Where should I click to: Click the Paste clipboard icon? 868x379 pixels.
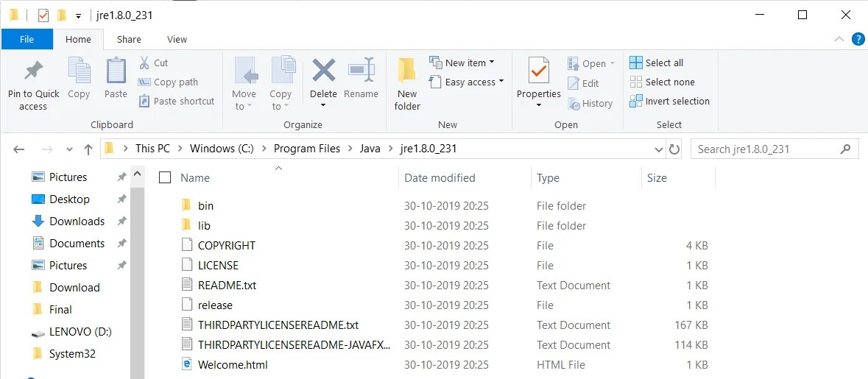[x=116, y=70]
